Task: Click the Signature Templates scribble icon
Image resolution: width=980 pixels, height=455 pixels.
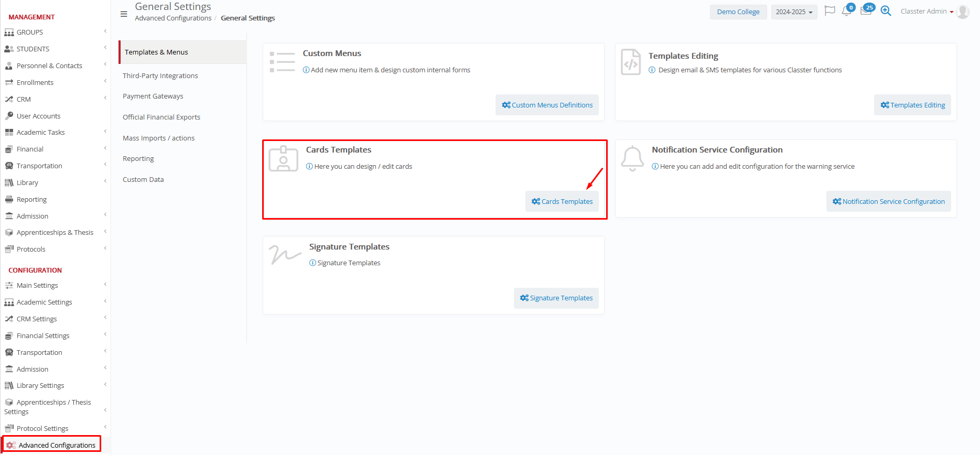Action: (x=285, y=255)
